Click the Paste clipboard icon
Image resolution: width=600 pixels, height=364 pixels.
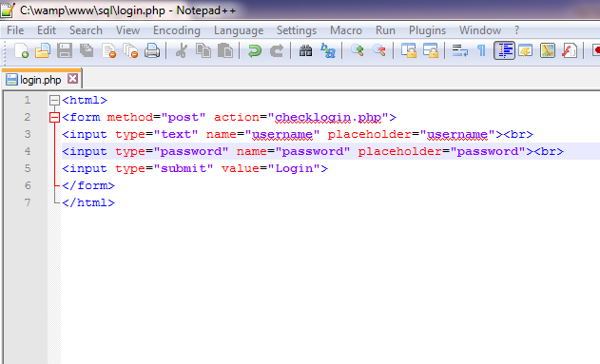pyautogui.click(x=225, y=50)
